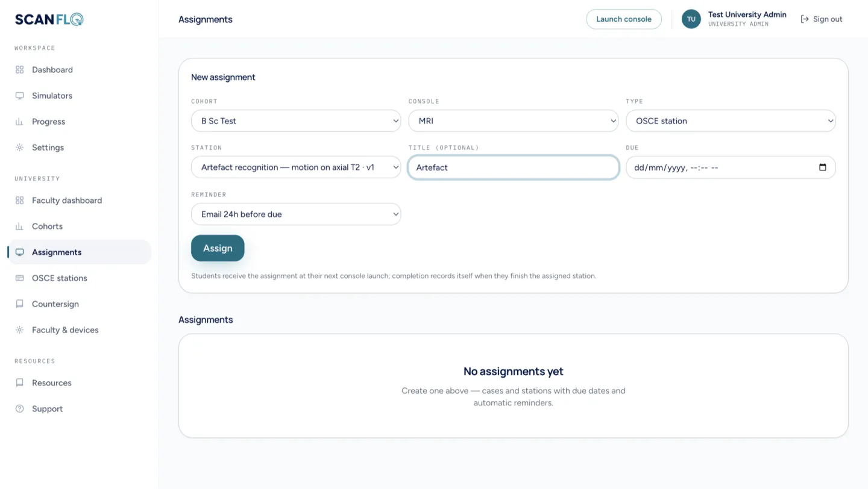
Task: Click the Settings gear icon
Action: pos(20,148)
